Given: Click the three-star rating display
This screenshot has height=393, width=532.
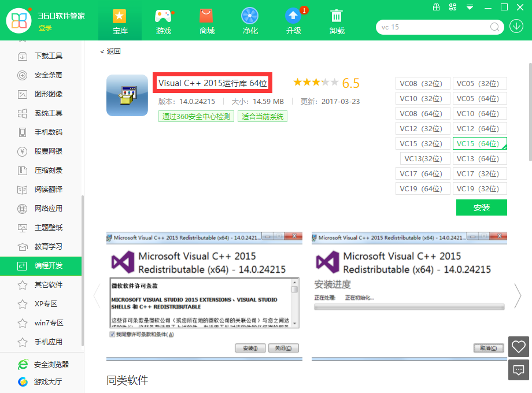Looking at the screenshot, I should tap(315, 83).
